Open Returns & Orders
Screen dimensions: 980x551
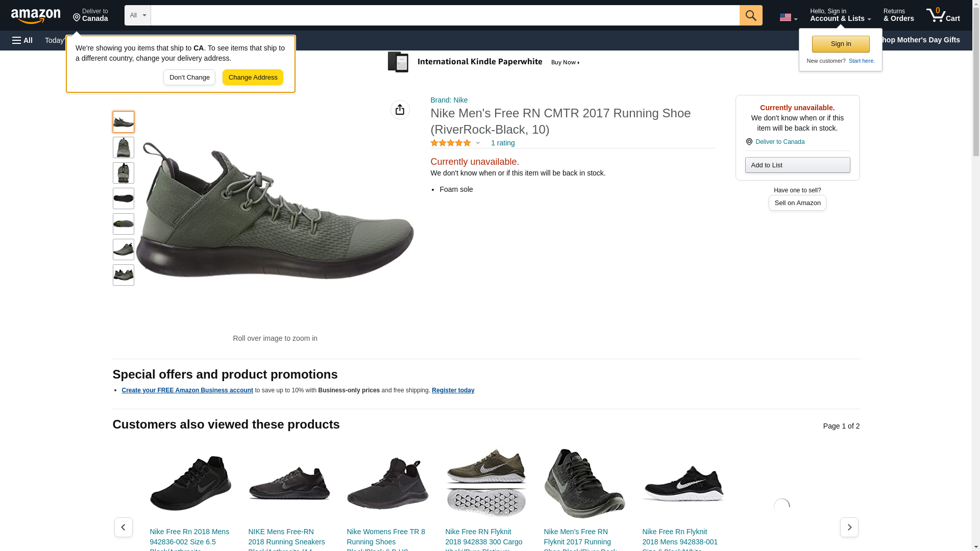(x=898, y=15)
